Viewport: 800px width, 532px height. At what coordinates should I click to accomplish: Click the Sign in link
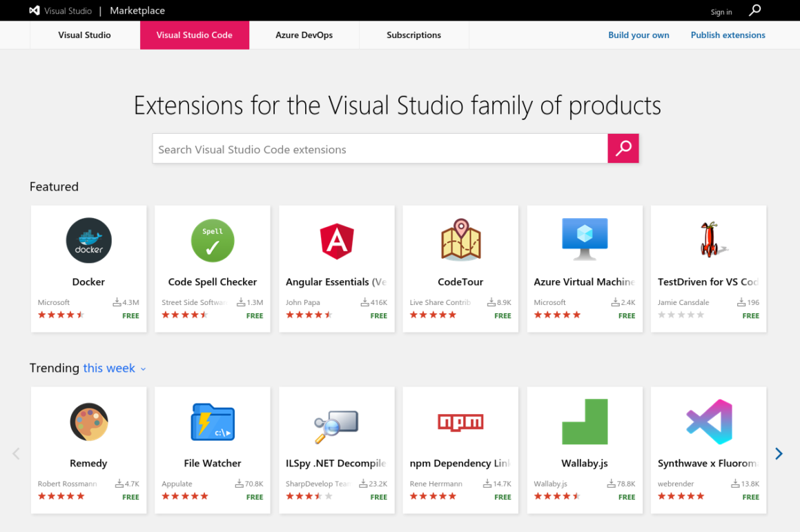pos(721,12)
